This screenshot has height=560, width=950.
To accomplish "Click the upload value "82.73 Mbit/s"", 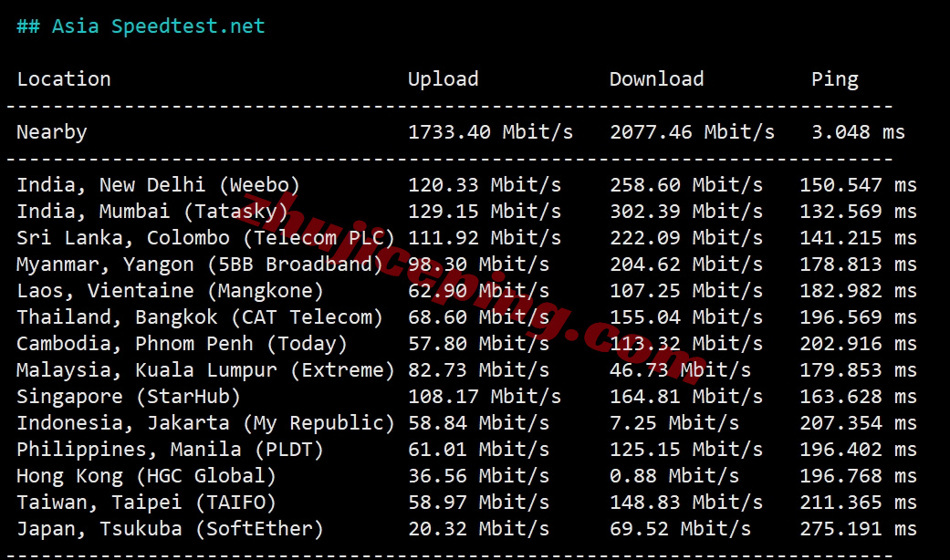I will click(x=478, y=370).
